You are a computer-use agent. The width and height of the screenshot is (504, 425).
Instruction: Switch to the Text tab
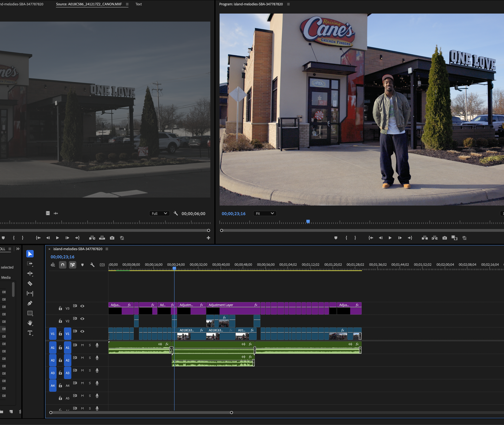(138, 4)
